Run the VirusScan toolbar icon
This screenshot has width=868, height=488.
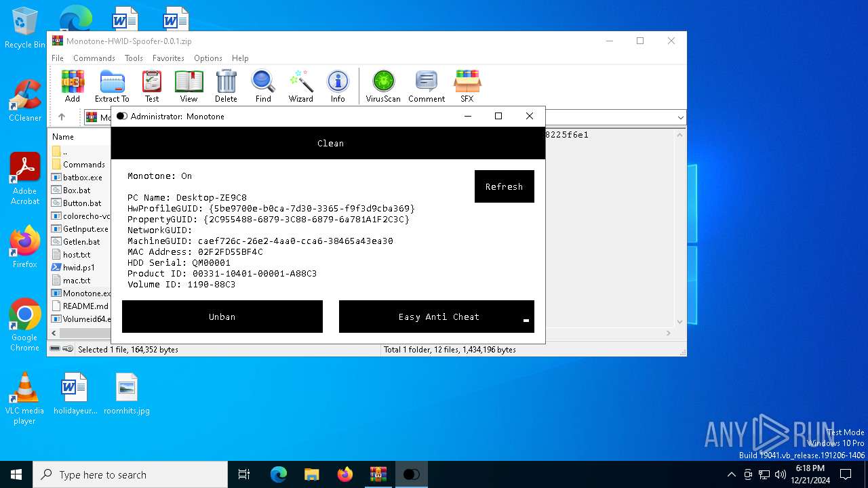tap(383, 86)
